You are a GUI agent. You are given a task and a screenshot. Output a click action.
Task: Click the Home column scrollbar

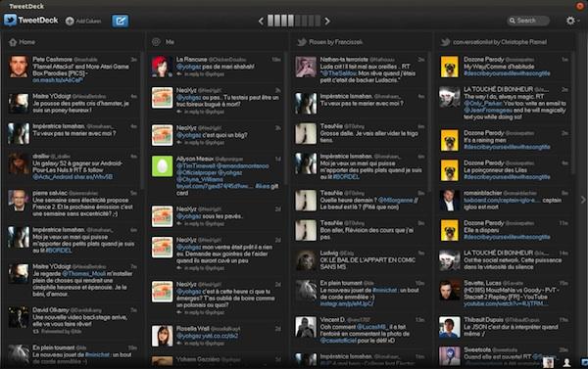coord(142,120)
